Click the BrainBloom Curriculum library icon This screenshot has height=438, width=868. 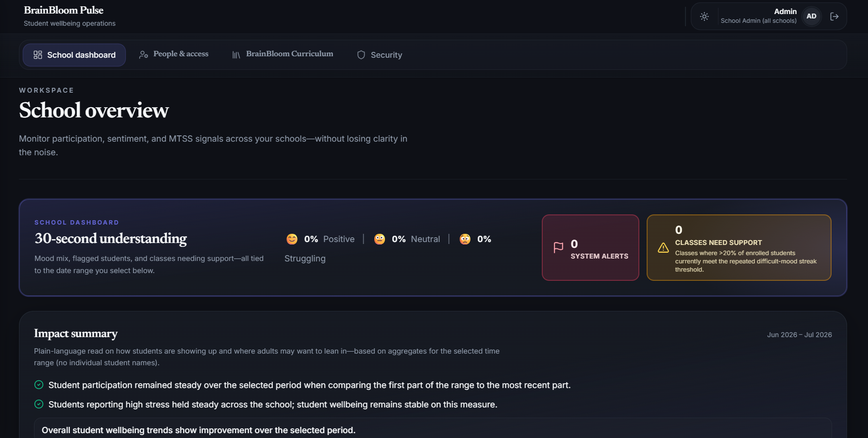coord(236,55)
